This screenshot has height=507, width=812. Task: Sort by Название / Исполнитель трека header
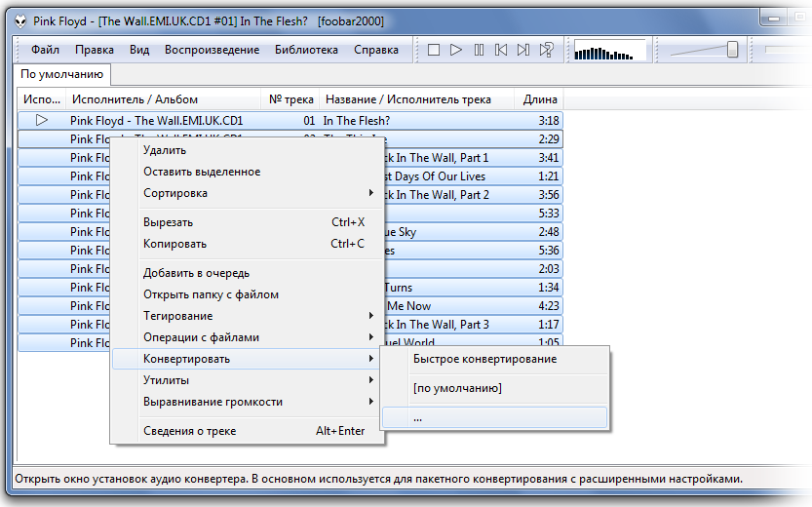click(x=417, y=99)
